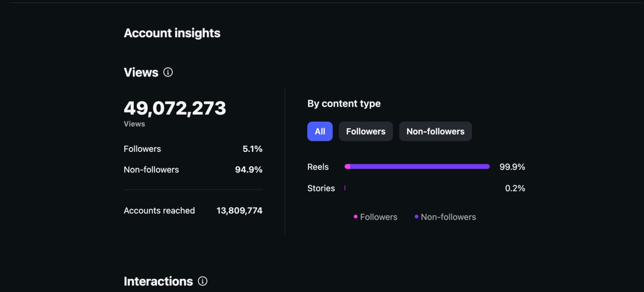Open the info icon next to Views
The height and width of the screenshot is (292, 644).
pos(168,72)
